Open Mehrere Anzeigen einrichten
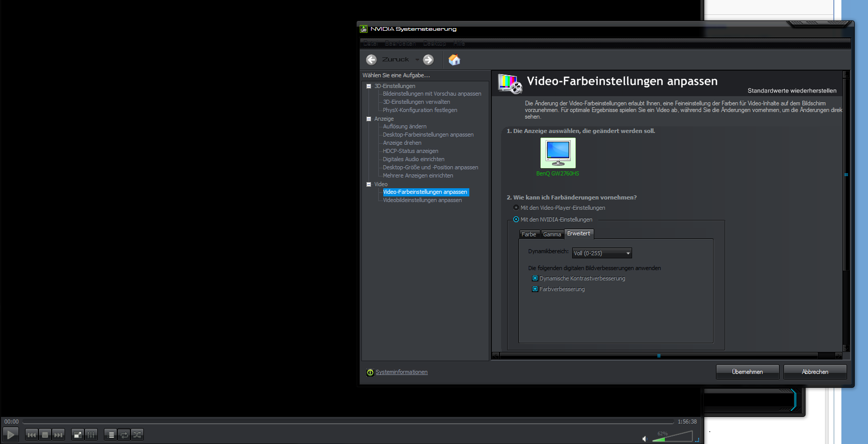 (418, 175)
